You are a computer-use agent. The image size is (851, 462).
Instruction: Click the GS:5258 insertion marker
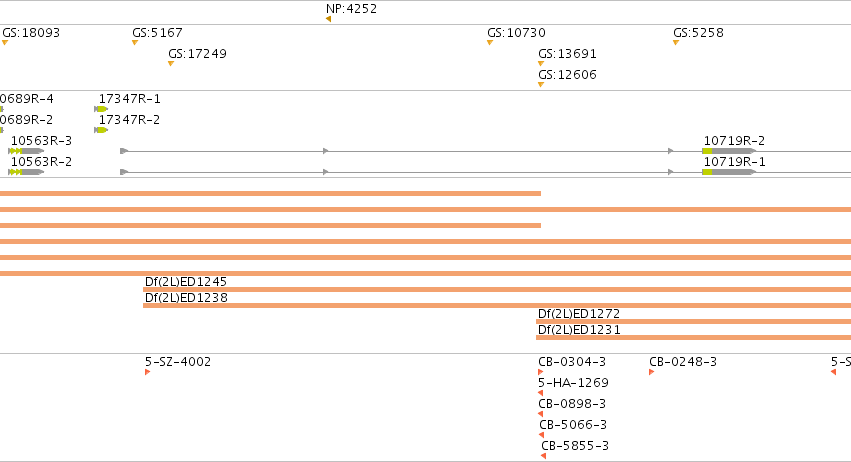pos(676,43)
